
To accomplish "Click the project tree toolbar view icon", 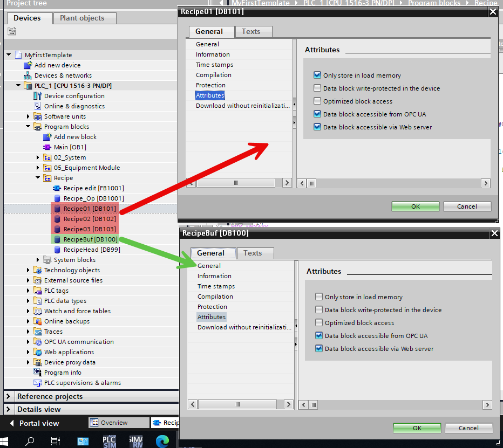I will click(12, 31).
